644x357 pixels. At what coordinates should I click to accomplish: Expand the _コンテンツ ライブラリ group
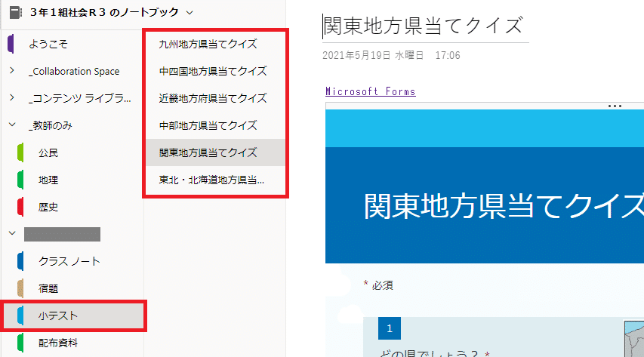[x=12, y=98]
